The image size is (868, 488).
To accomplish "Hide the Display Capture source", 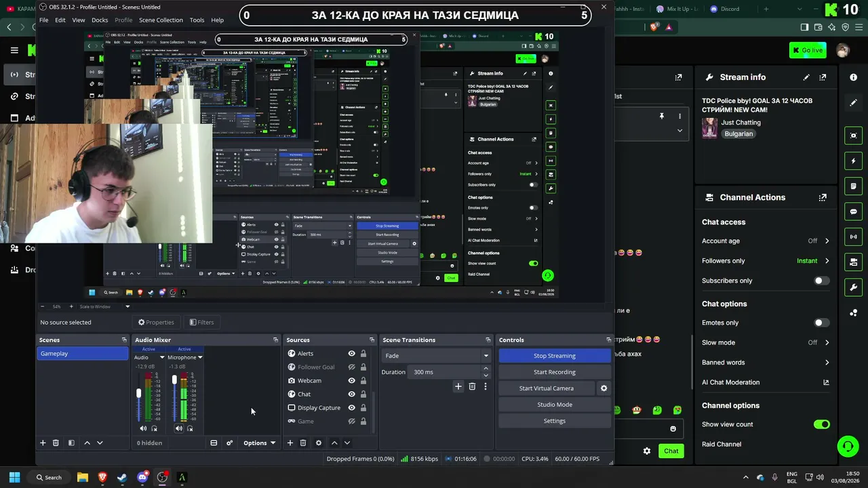I will point(351,407).
